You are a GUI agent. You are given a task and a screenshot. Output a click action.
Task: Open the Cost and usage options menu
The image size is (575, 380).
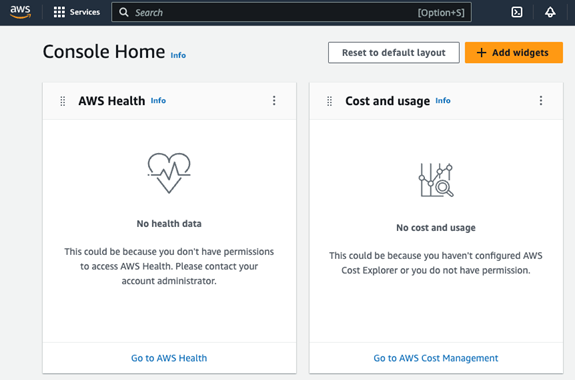coord(541,101)
